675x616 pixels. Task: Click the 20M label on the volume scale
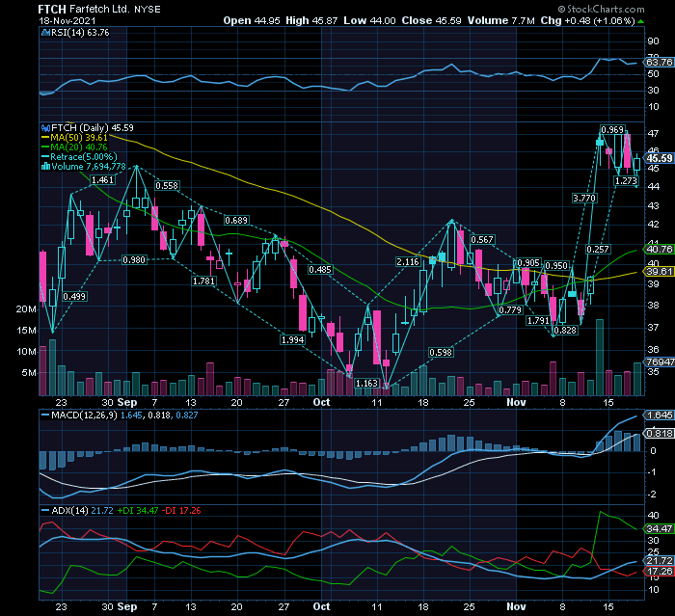26,309
